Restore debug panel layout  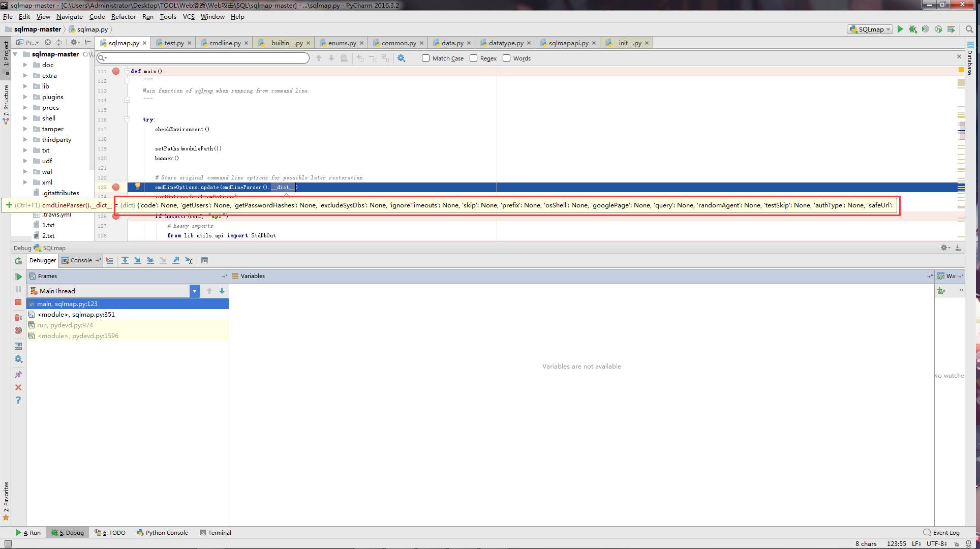click(18, 346)
